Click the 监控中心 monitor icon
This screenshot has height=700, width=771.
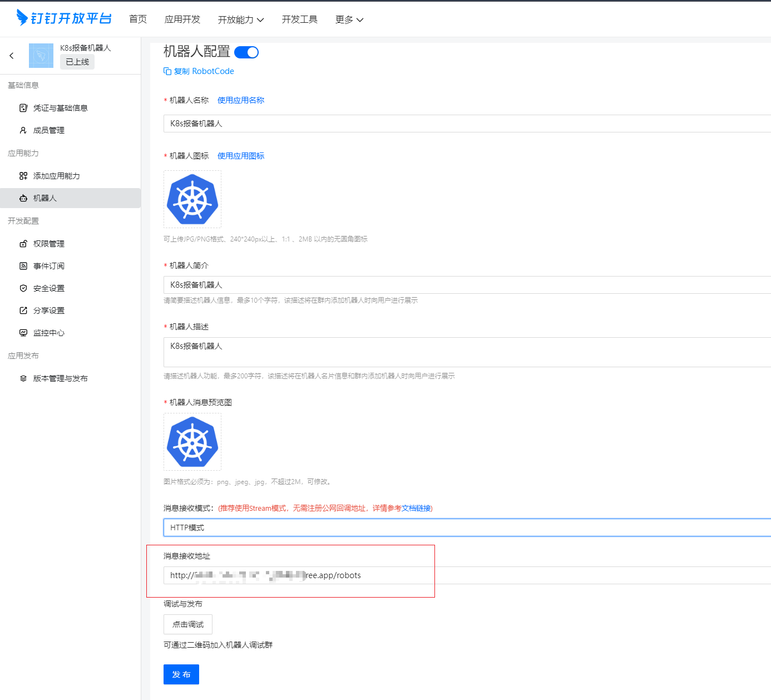(23, 333)
